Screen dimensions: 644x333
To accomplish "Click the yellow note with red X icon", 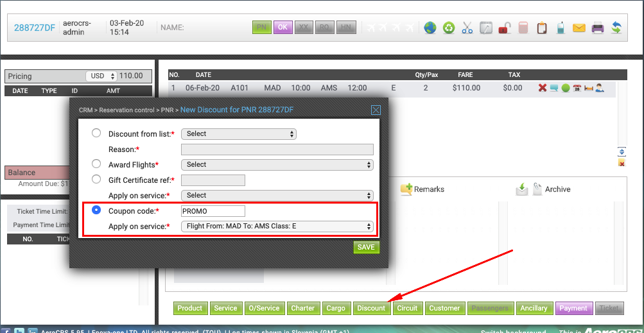I will [622, 163].
